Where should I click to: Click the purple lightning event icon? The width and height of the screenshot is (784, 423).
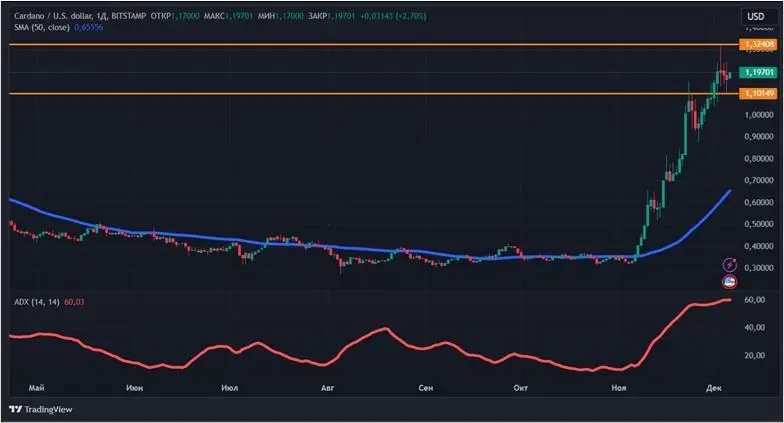pyautogui.click(x=730, y=265)
